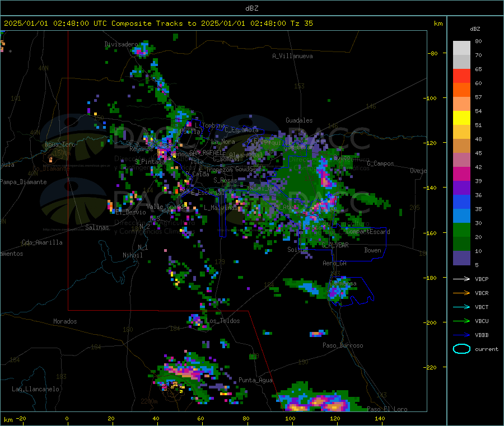Click the 'Nihuil' map label

click(x=132, y=255)
